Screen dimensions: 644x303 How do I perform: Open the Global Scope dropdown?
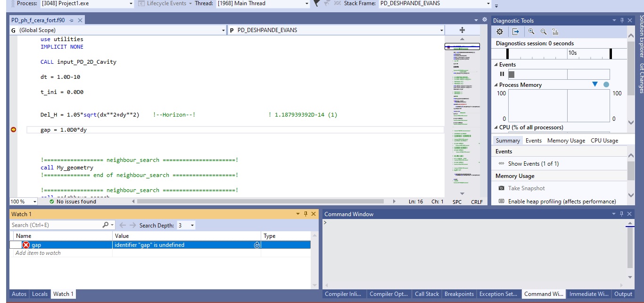pyautogui.click(x=223, y=30)
